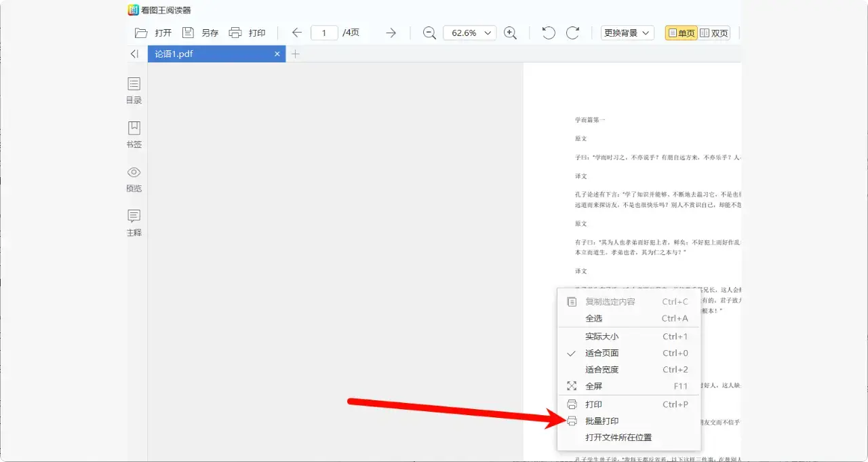
Task: Open the 目录 contents panel
Action: [134, 90]
